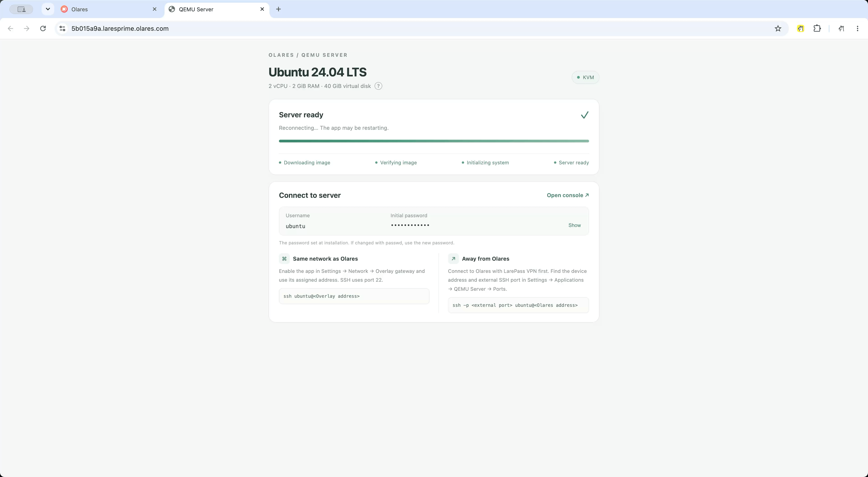Expand the tab search dropdown chevron

point(48,9)
